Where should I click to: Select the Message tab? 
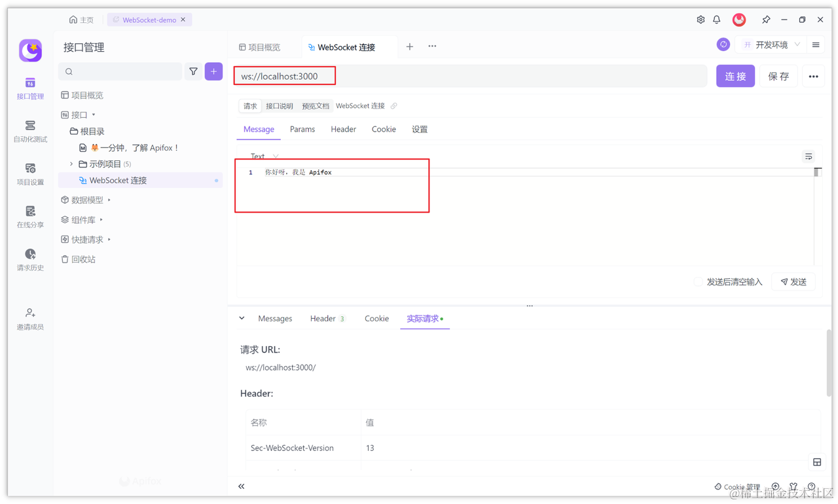coord(259,130)
